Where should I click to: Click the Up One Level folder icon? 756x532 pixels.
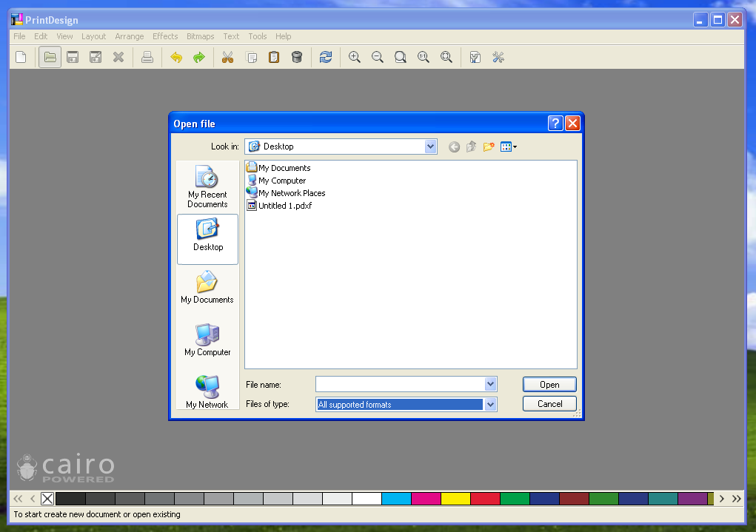(x=472, y=147)
